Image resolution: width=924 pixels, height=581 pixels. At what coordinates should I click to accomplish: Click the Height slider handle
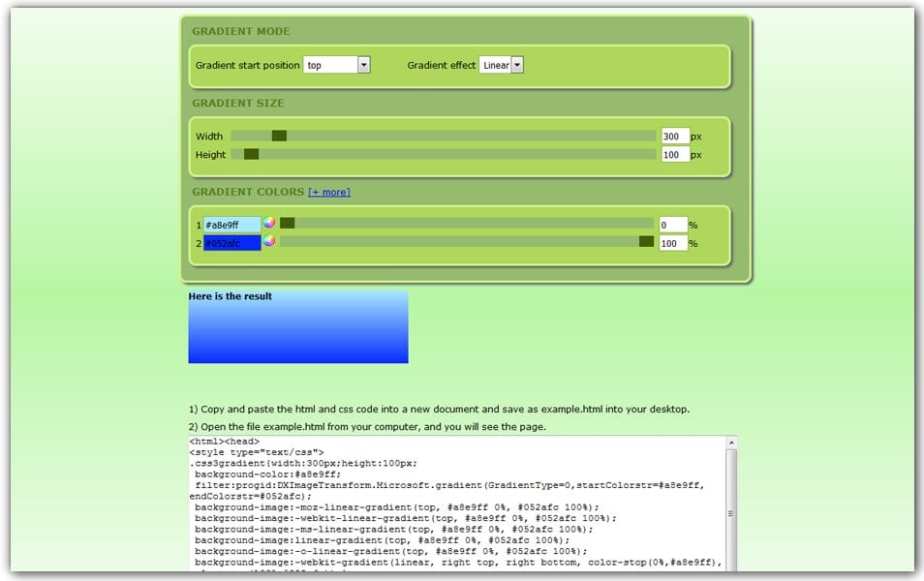pyautogui.click(x=250, y=154)
